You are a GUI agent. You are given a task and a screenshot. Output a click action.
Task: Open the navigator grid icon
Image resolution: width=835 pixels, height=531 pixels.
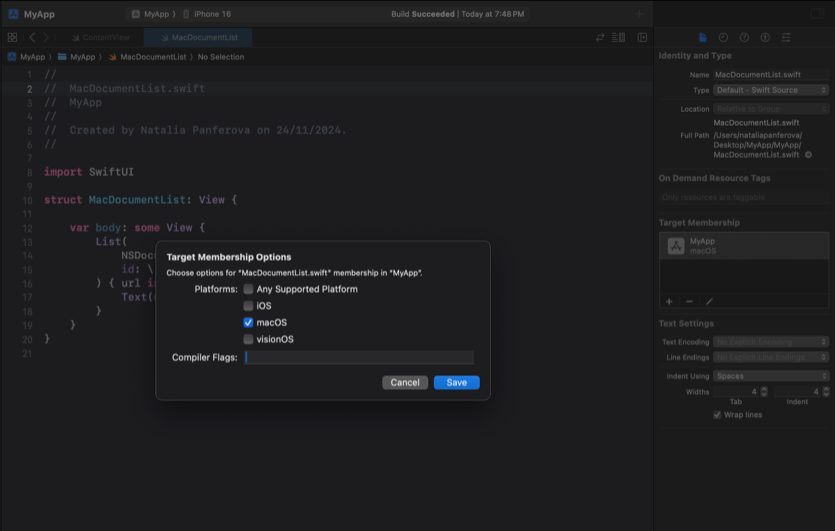pyautogui.click(x=12, y=37)
